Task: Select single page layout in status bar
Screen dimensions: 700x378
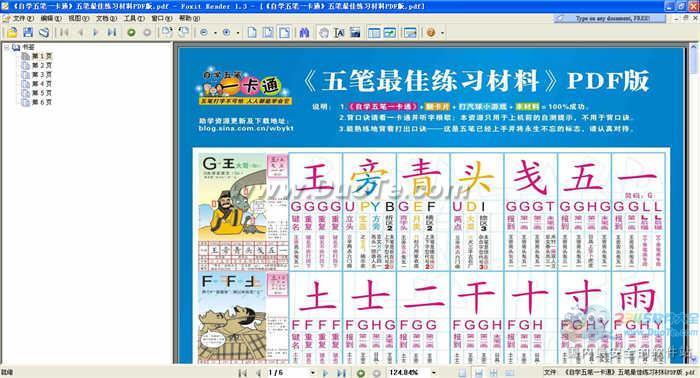Action: 462,373
